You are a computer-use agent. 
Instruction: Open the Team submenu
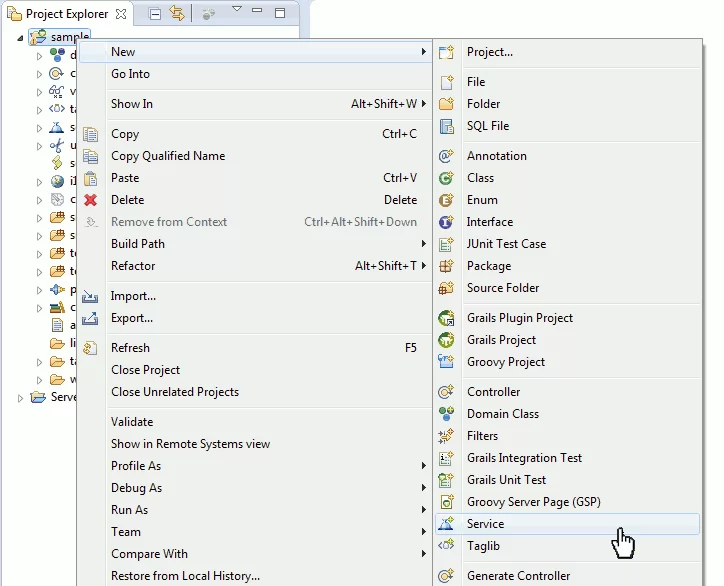point(255,532)
